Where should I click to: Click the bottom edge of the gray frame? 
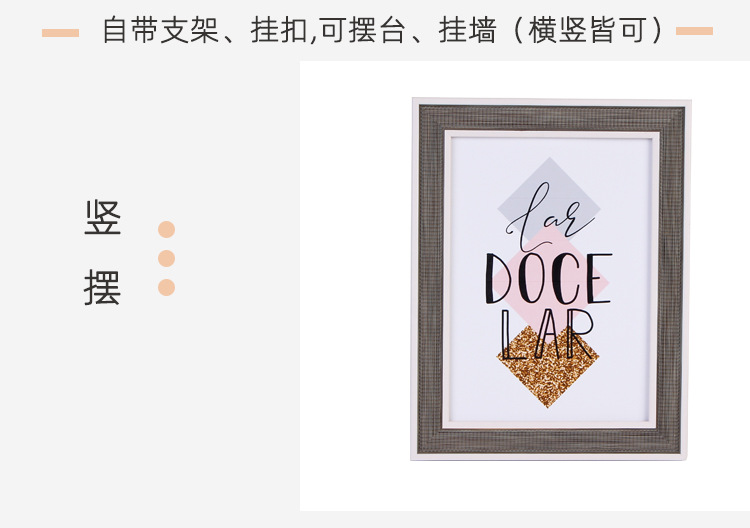(549, 441)
